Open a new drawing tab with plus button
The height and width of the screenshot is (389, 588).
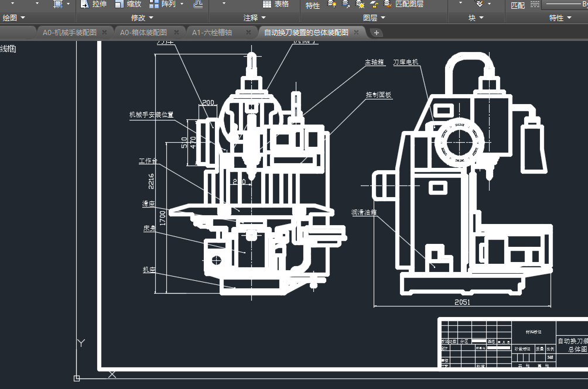(376, 33)
